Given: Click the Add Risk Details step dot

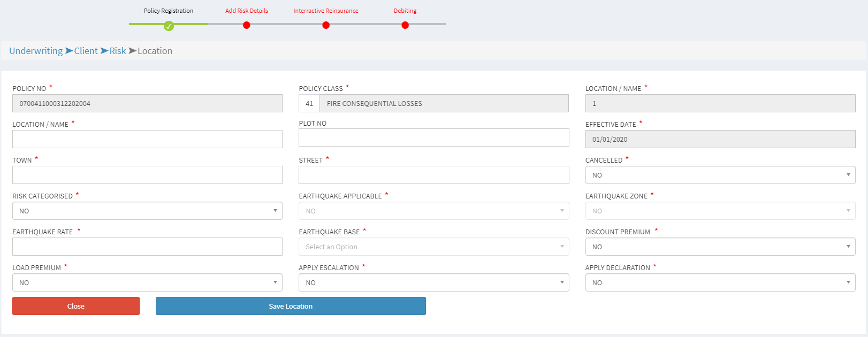Looking at the screenshot, I should (246, 25).
